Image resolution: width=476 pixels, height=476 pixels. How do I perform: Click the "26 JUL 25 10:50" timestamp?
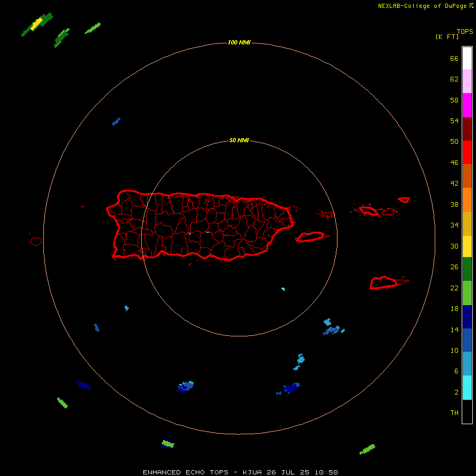[x=303, y=472]
